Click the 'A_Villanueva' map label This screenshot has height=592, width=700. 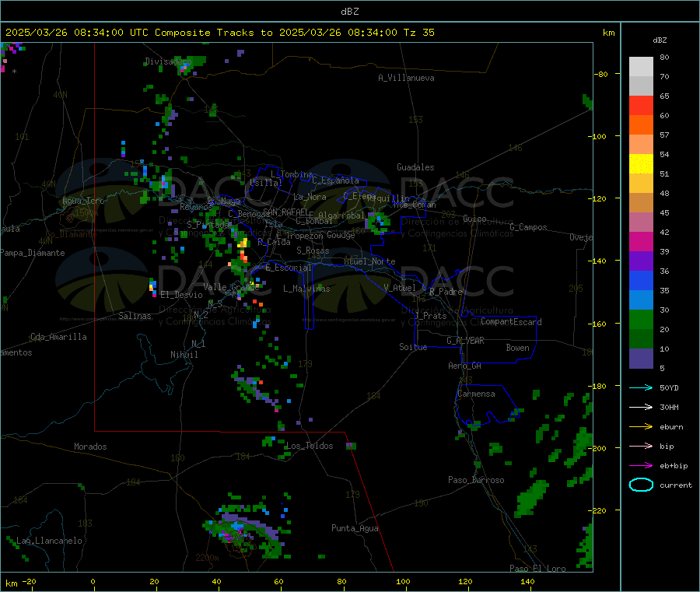406,78
